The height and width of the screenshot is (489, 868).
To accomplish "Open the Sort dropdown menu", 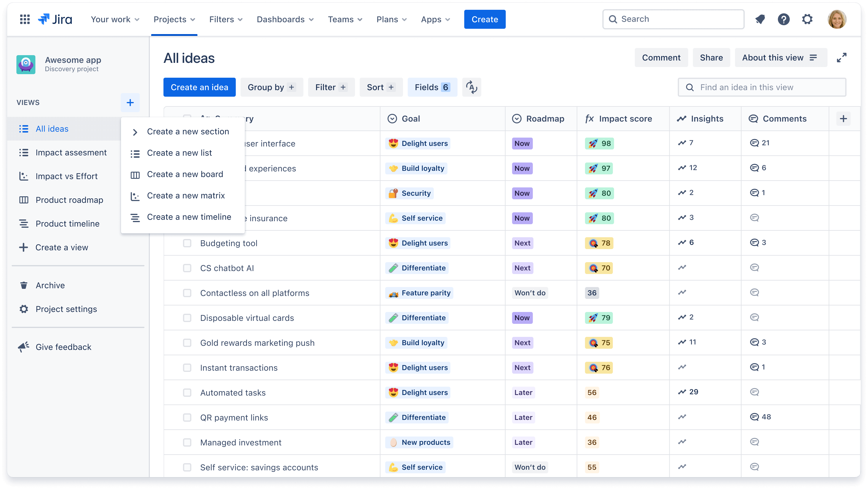I will point(380,87).
